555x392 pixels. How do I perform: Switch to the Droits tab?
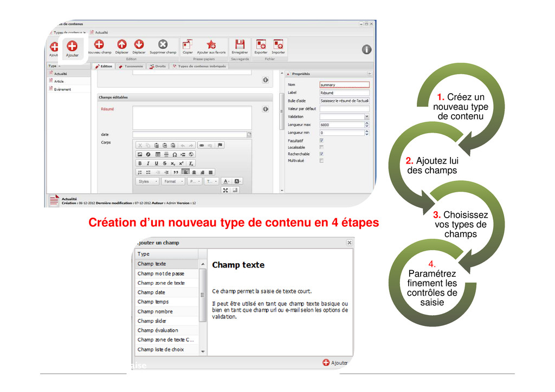(158, 66)
